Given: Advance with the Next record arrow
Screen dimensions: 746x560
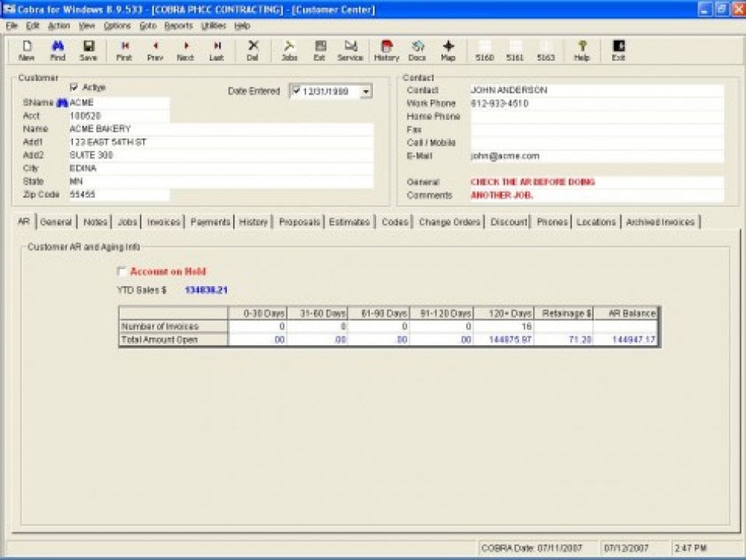Looking at the screenshot, I should point(185,51).
